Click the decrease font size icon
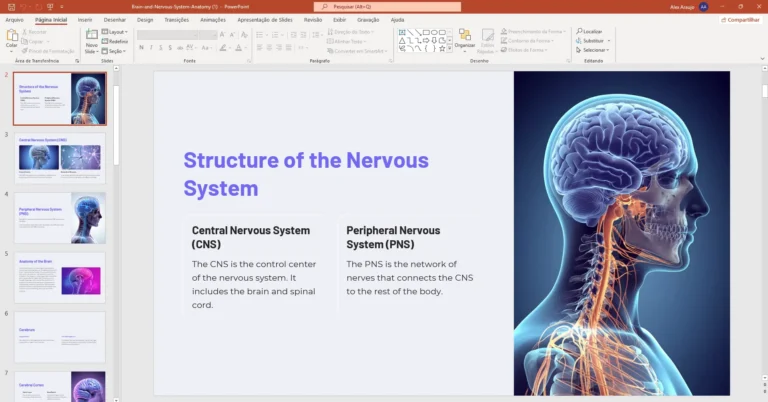768x402 pixels. (x=233, y=35)
